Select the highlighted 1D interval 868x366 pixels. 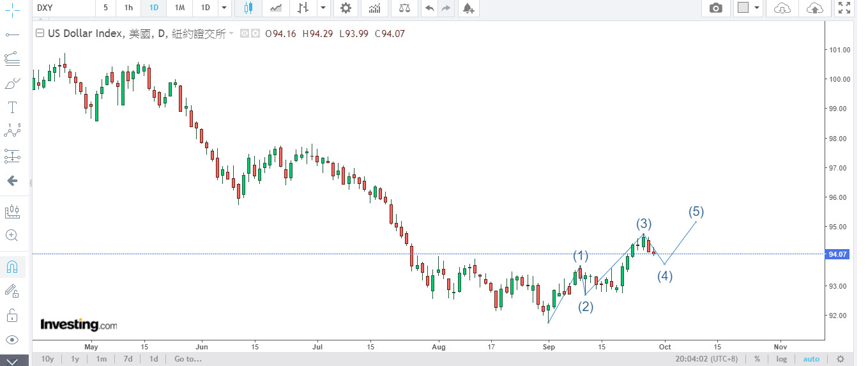pyautogui.click(x=153, y=8)
